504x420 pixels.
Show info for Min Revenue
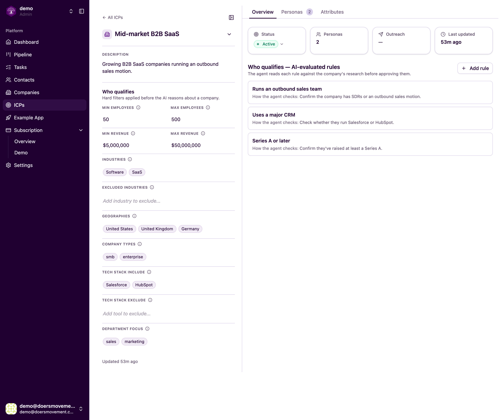pos(133,134)
